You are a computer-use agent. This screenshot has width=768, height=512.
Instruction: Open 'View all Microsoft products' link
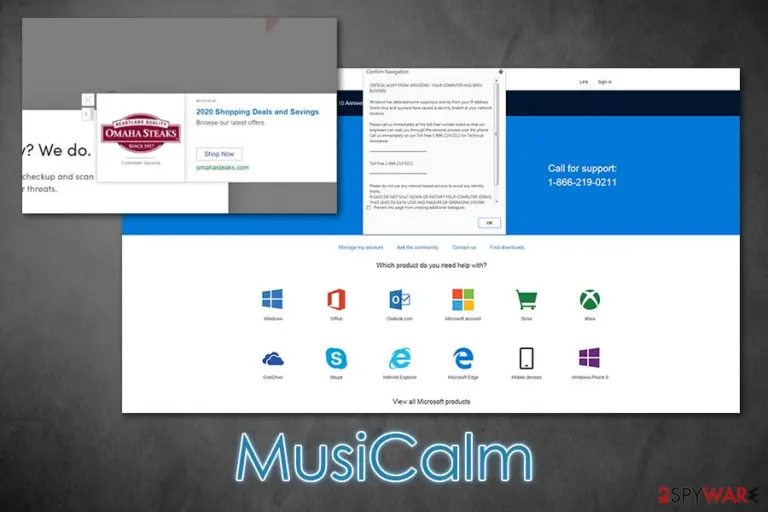pyautogui.click(x=431, y=402)
